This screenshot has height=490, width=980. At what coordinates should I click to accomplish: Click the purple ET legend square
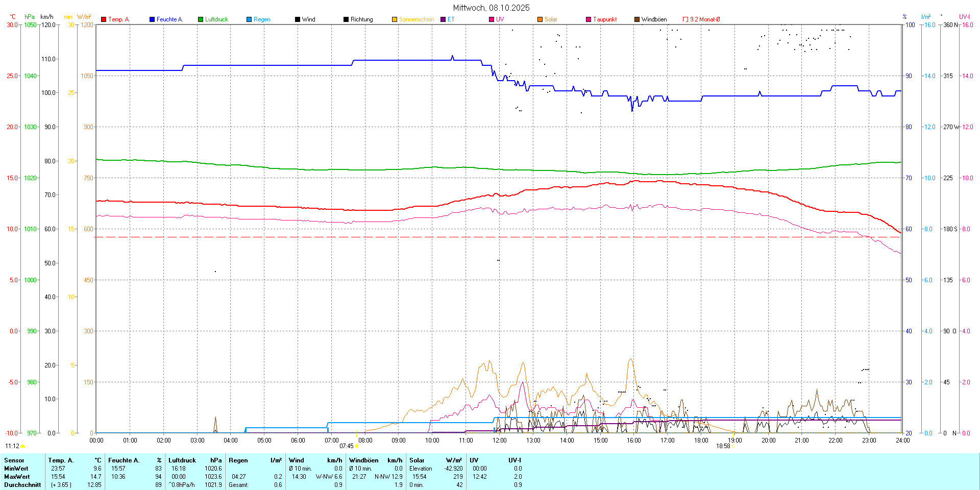[x=443, y=19]
